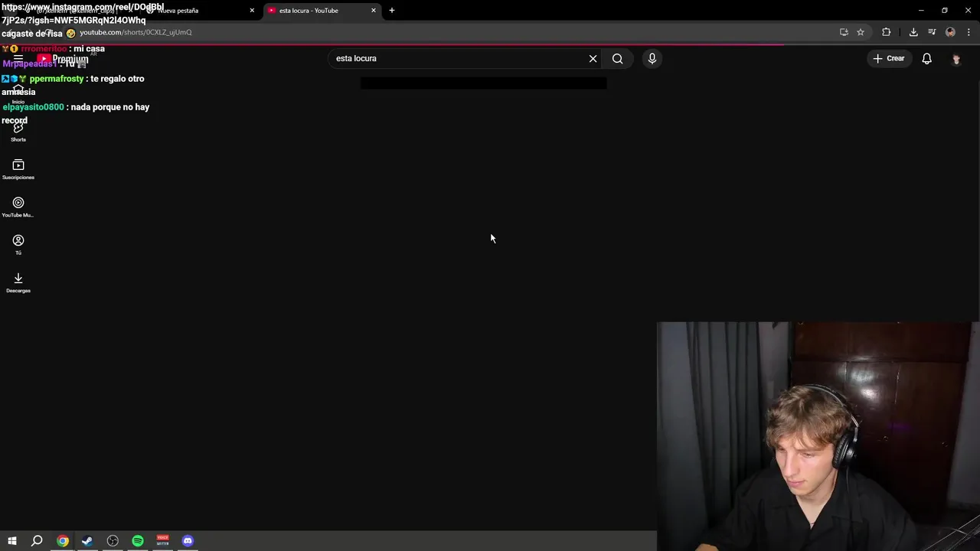Open a new browser tab with plus
The height and width of the screenshot is (551, 980).
(391, 11)
